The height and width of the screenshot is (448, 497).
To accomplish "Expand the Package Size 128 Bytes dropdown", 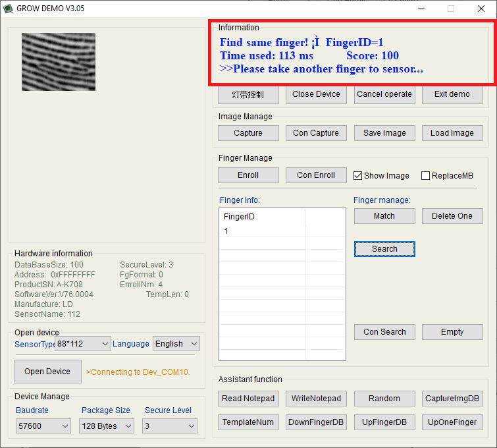I will coord(107,426).
